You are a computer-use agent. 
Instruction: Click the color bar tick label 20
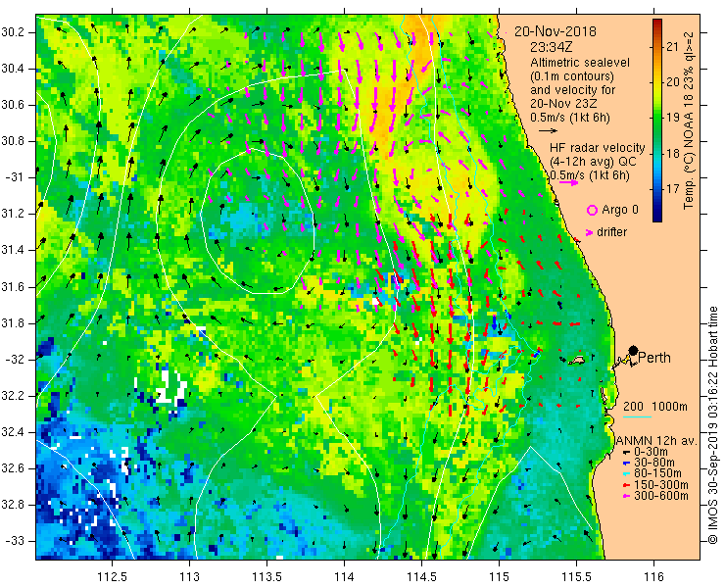pyautogui.click(x=673, y=82)
